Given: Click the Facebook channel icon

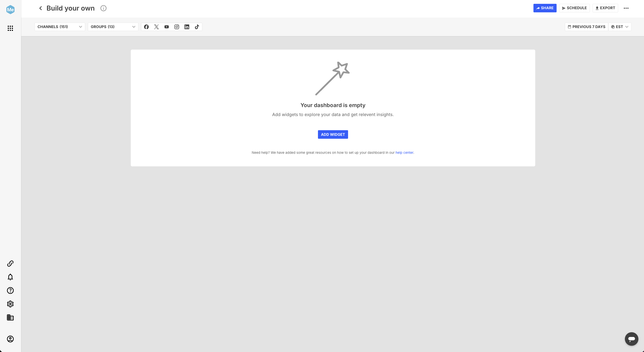Looking at the screenshot, I should [x=147, y=27].
